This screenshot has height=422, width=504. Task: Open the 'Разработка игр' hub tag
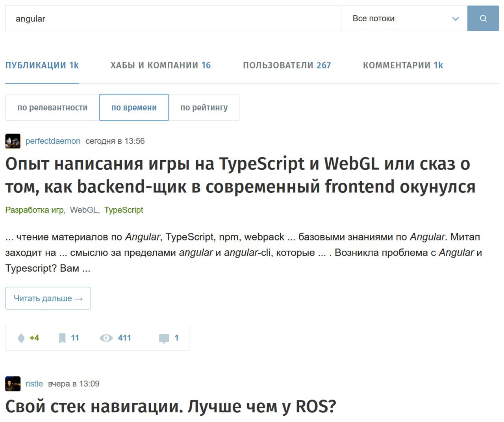coord(34,210)
